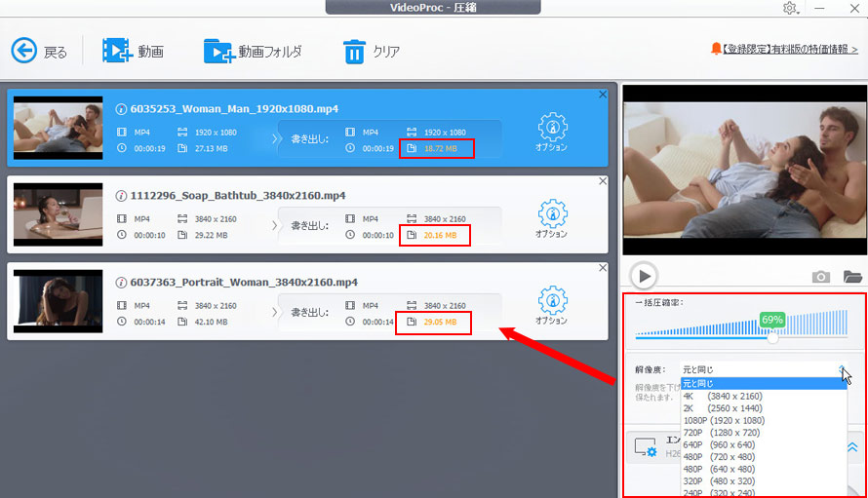Select the Woman_Man video thumbnail
868x498 pixels.
click(x=59, y=128)
